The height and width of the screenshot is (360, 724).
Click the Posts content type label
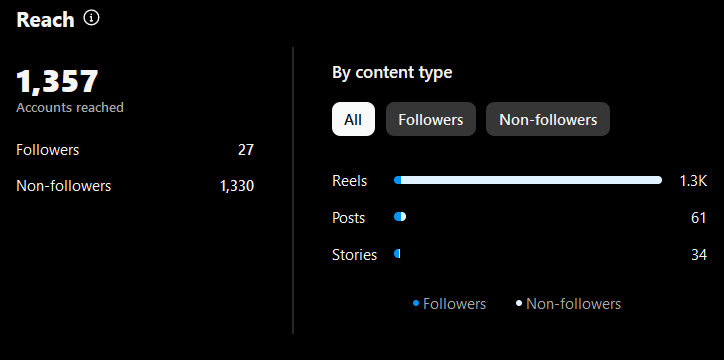click(x=349, y=218)
